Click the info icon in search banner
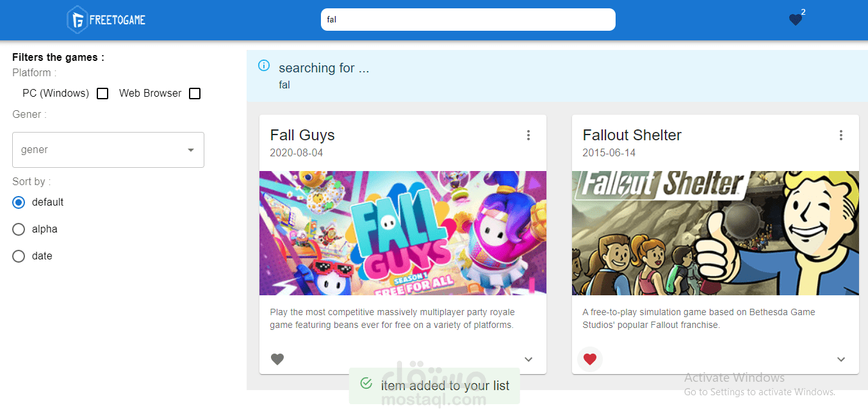 (264, 65)
